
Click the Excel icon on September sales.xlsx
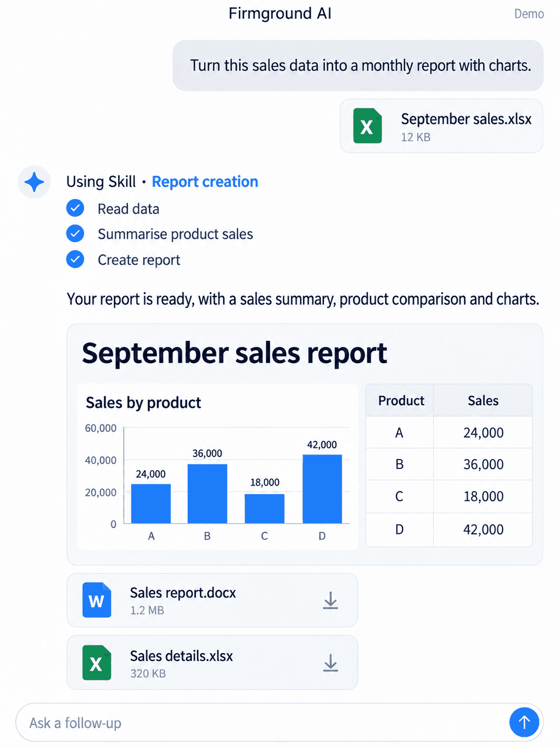[367, 126]
